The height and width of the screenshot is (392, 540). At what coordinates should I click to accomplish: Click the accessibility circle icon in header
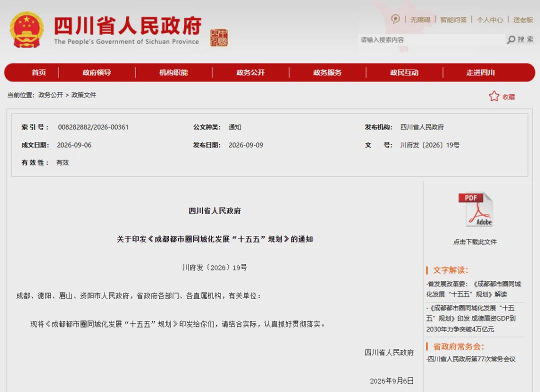395,19
